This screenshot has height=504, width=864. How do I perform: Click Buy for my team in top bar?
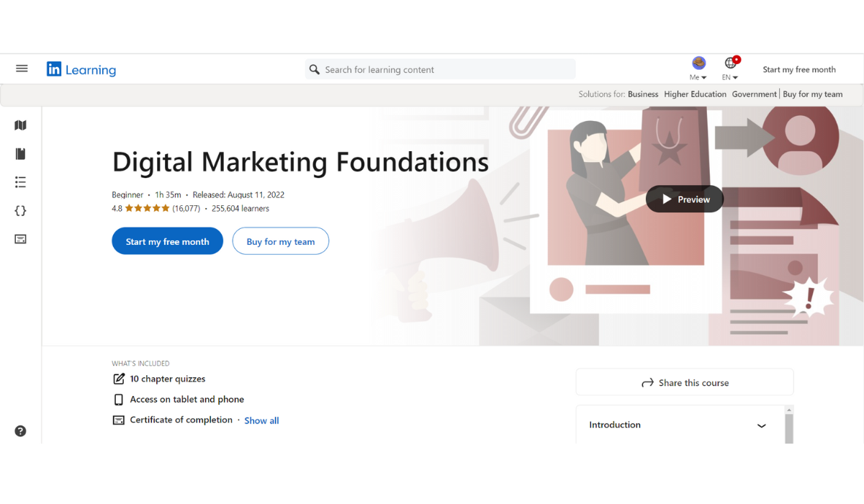(x=813, y=94)
